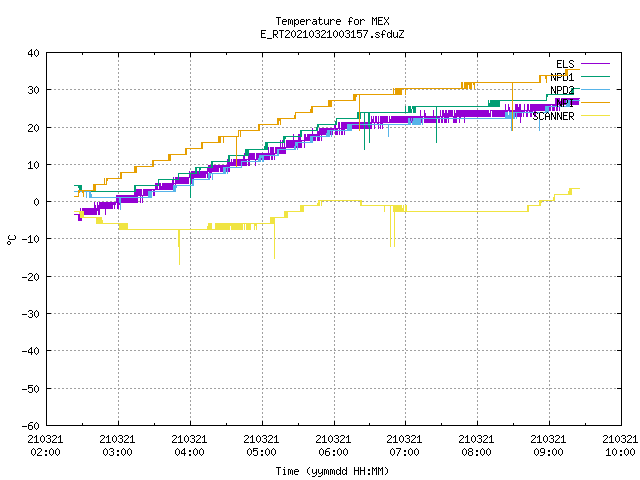Click the deepest yellow SCANNER spike near 04:00
The image size is (640, 480).
(179, 249)
